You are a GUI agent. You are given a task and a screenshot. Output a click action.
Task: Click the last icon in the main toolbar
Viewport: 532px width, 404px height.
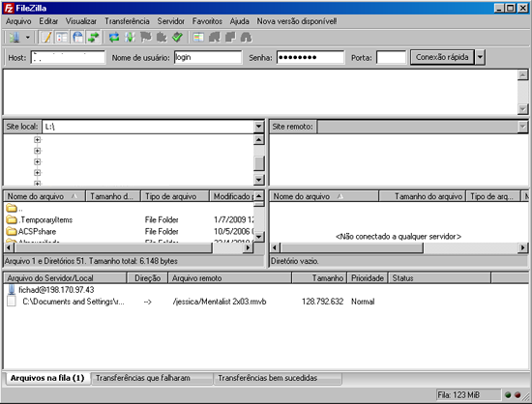tap(246, 38)
